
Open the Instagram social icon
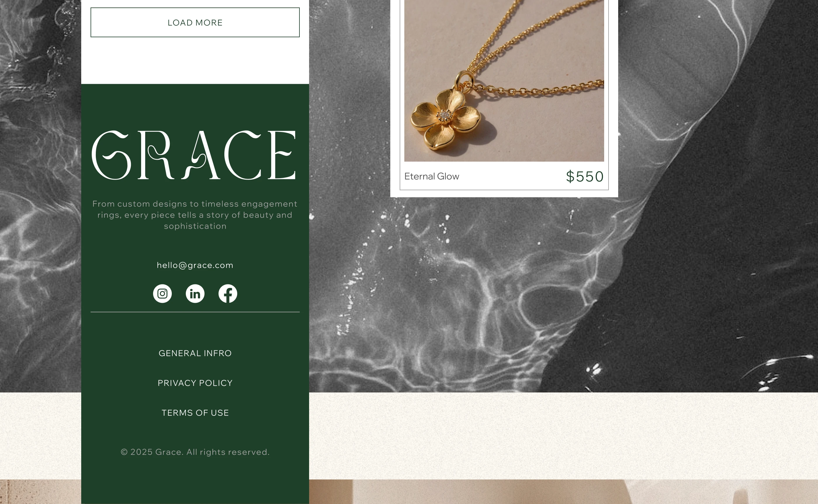(162, 294)
